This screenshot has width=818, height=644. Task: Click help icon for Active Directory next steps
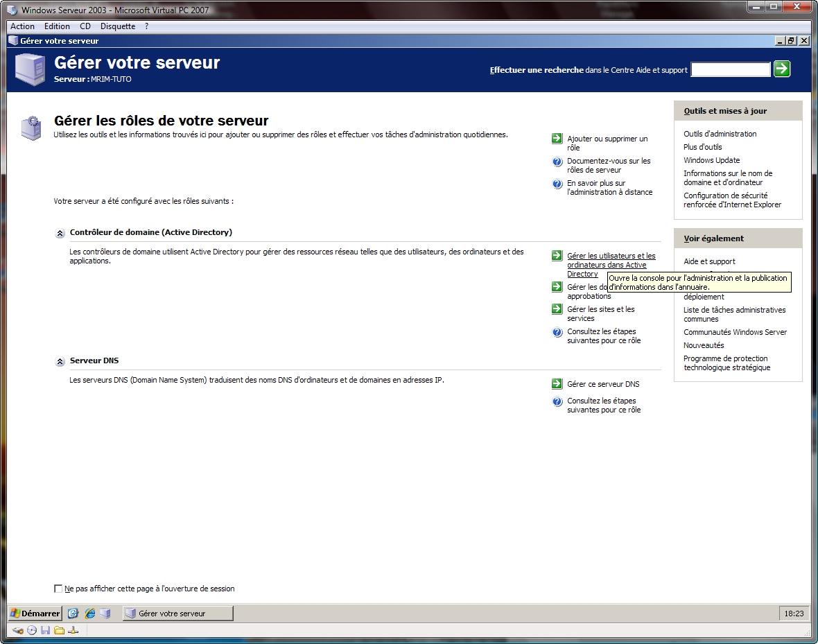(x=557, y=332)
